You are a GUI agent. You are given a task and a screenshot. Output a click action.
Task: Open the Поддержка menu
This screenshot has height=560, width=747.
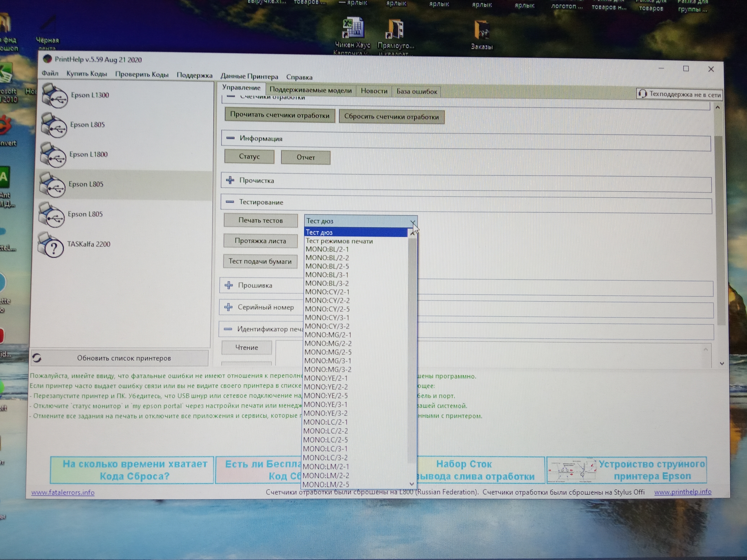tap(195, 75)
